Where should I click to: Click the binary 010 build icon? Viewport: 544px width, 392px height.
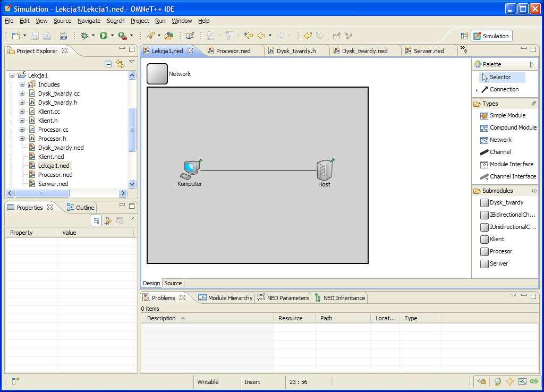pyautogui.click(x=64, y=36)
